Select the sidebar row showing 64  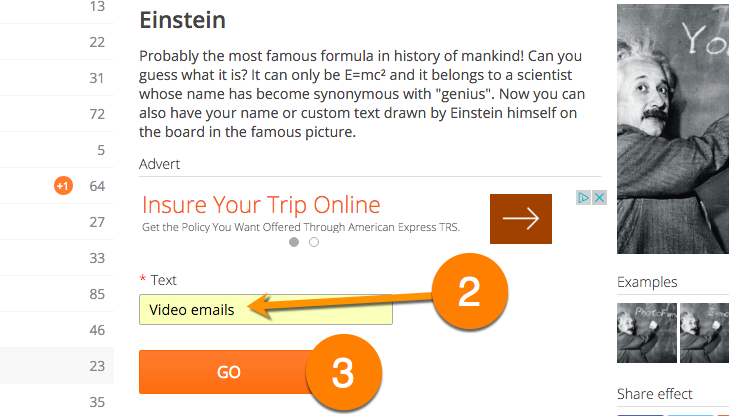(57, 186)
